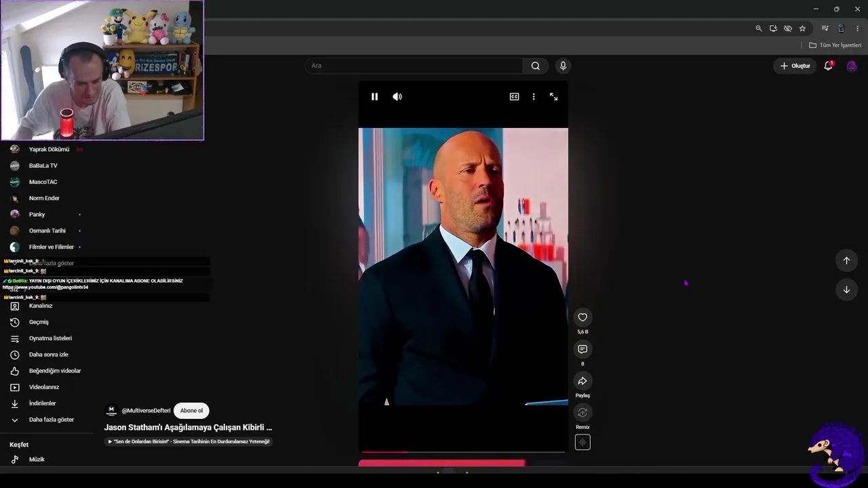Open the browser profile avatar
This screenshot has width=868, height=488.
[841, 28]
